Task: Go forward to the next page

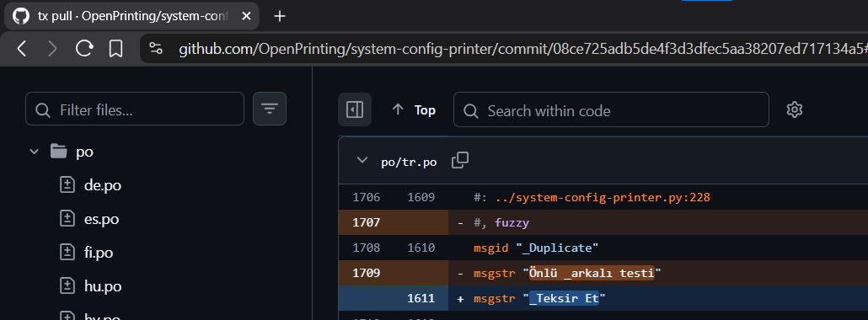Action: click(52, 50)
